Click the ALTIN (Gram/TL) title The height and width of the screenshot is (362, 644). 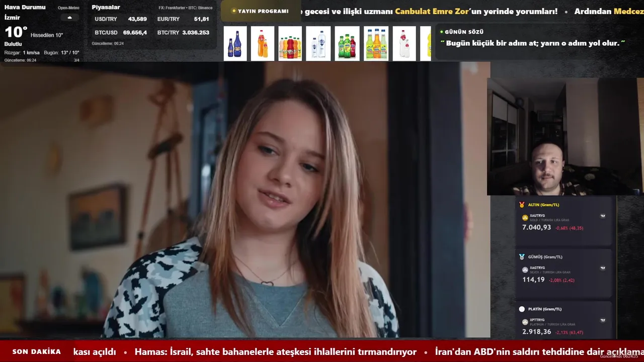pyautogui.click(x=543, y=205)
